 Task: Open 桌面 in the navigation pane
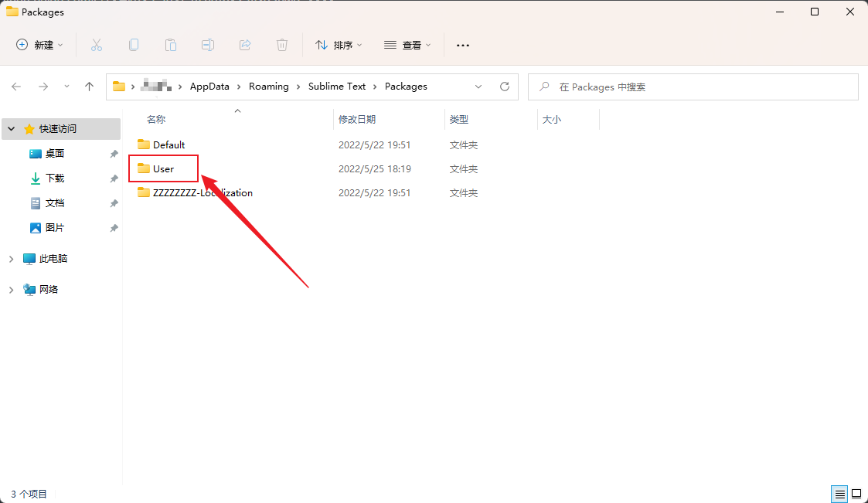55,153
